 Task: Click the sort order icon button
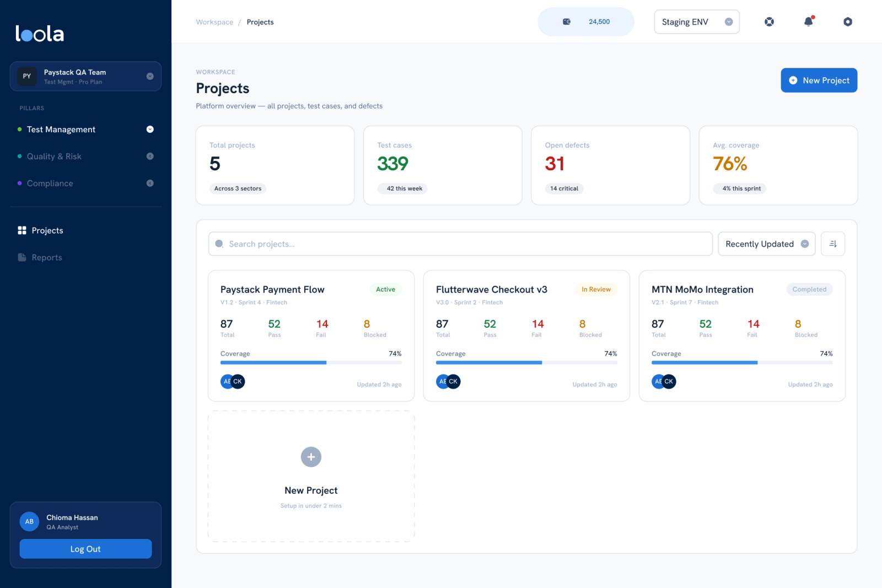(833, 244)
